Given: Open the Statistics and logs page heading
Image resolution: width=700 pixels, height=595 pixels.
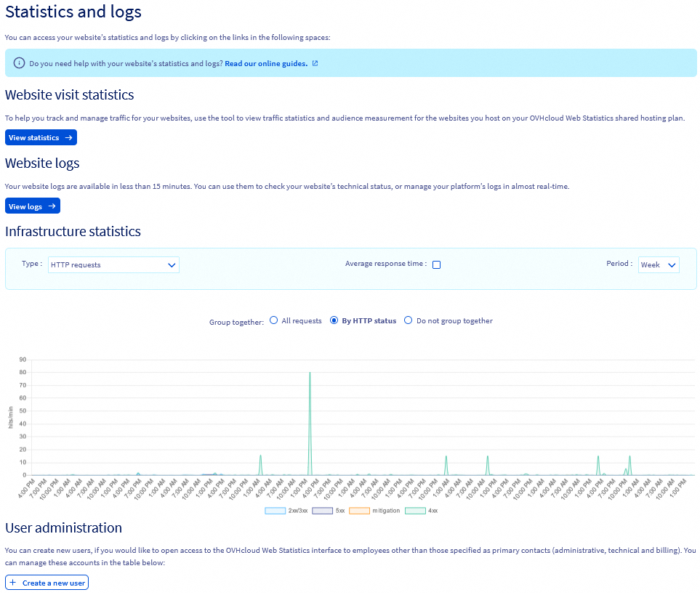Looking at the screenshot, I should [73, 12].
